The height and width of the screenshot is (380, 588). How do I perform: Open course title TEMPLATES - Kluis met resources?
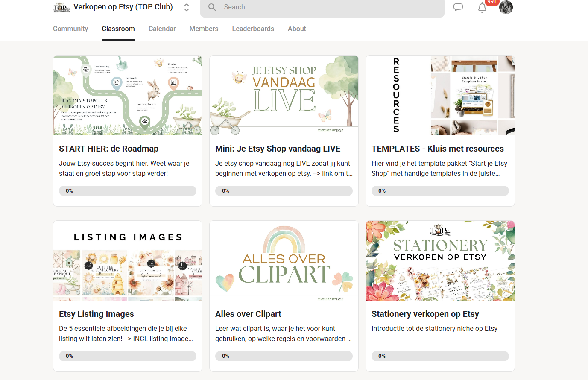[438, 149]
